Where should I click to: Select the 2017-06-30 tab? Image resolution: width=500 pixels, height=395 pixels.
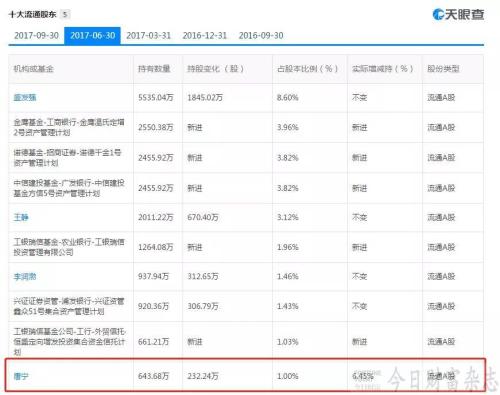coord(92,35)
